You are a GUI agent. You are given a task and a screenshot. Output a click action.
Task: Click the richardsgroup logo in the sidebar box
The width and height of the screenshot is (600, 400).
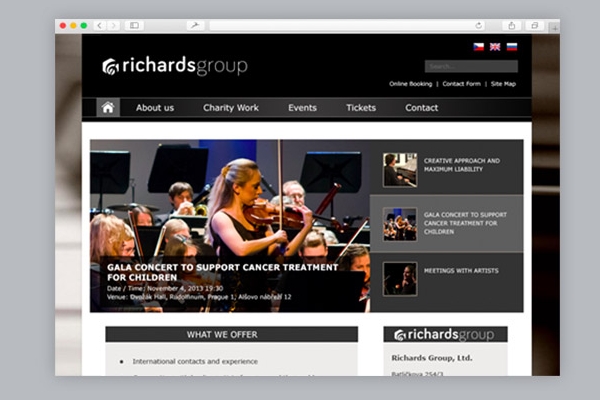444,335
